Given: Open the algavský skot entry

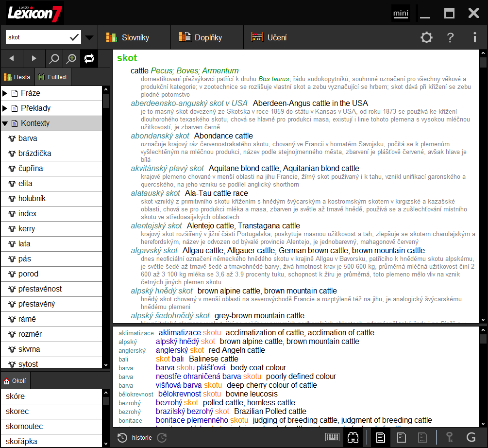Looking at the screenshot, I should [x=154, y=250].
